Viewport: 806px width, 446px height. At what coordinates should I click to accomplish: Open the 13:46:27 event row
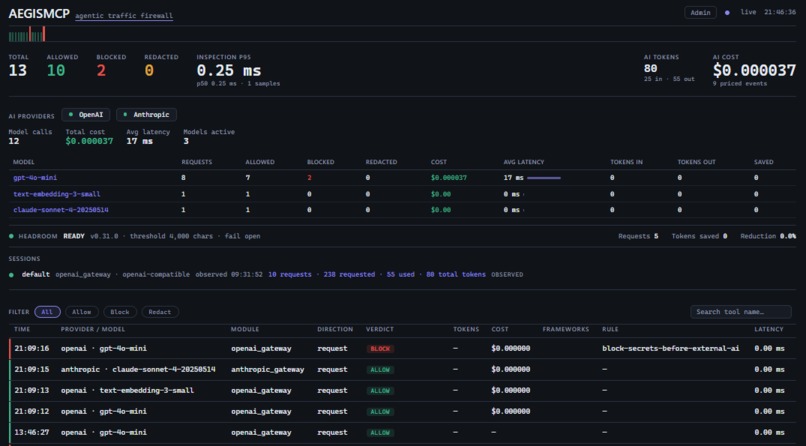(x=402, y=433)
